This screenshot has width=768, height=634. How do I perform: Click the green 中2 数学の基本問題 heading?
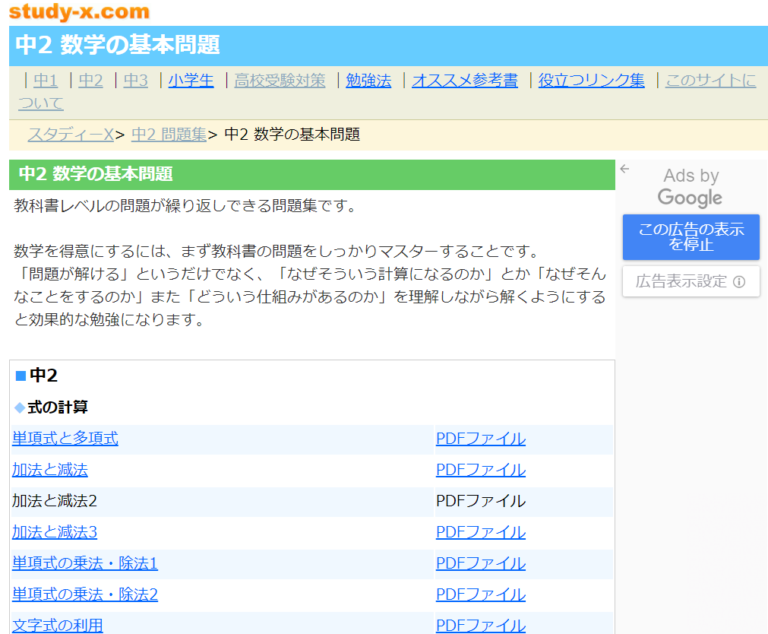[96, 174]
